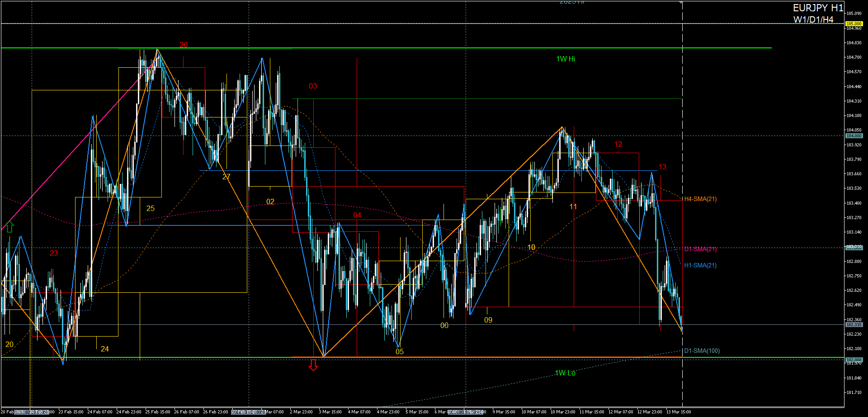Click the green up arrow marker
This screenshot has height=417, width=868.
pyautogui.click(x=10, y=227)
